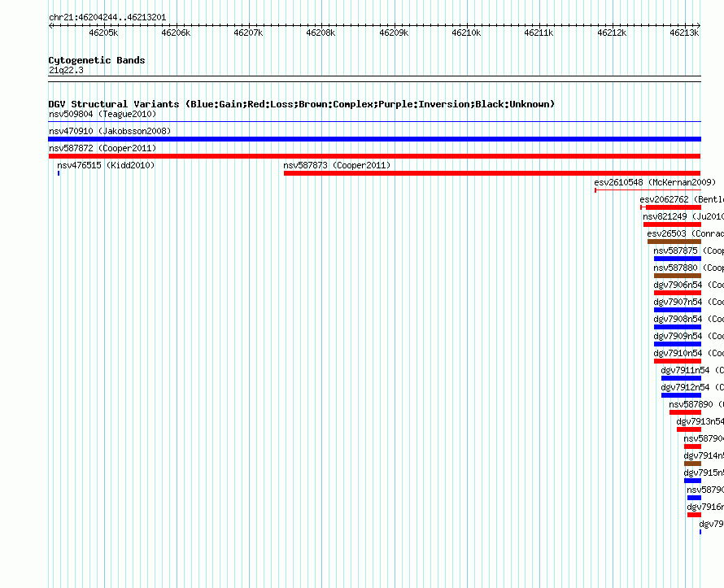Click the thin red line under esv2610548
The image size is (724, 588).
[648, 190]
